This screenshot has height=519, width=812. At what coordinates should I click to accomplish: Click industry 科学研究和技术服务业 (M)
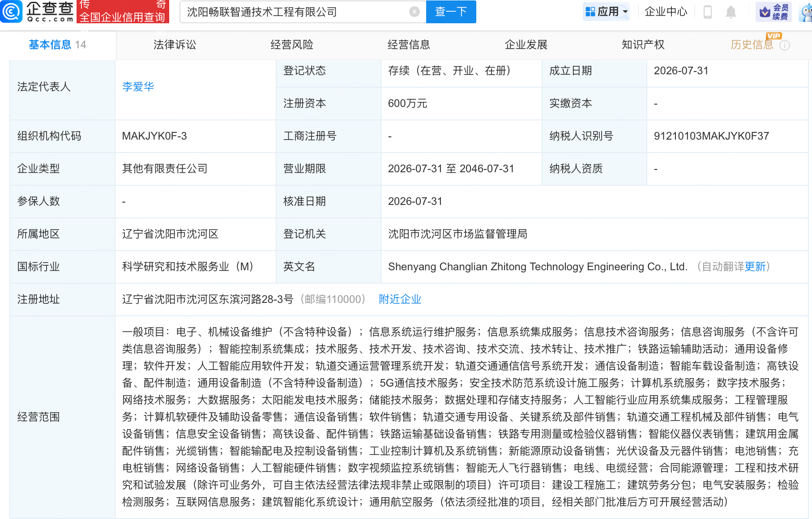tap(188, 267)
